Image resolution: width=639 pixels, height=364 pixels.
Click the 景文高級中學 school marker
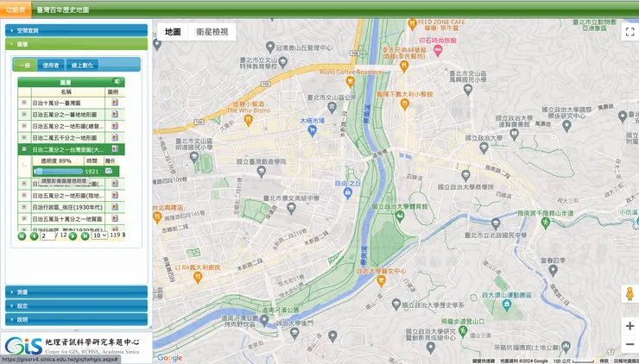coord(291,209)
